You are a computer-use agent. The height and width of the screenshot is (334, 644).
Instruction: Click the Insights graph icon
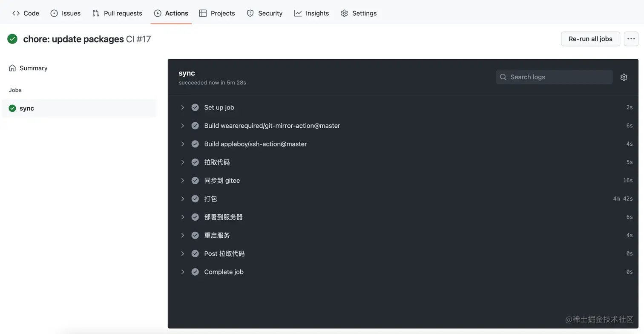pos(298,13)
